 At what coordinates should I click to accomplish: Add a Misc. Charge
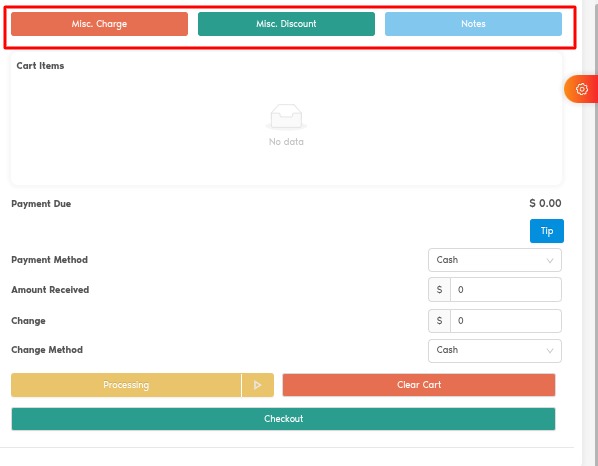[x=100, y=24]
